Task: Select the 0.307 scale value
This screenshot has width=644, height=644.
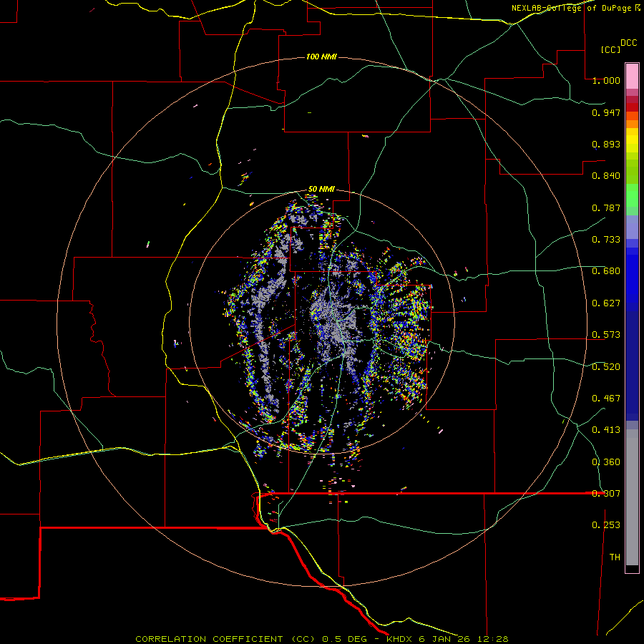Action: pos(606,494)
